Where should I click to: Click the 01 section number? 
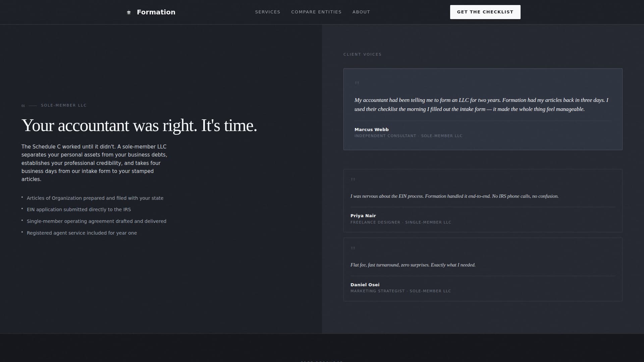[23, 106]
